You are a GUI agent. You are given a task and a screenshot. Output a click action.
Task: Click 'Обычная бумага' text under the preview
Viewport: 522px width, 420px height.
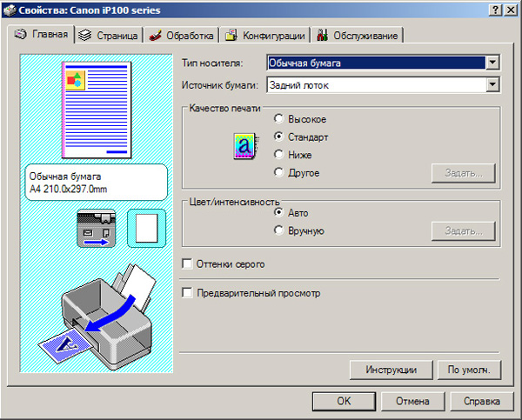point(65,177)
